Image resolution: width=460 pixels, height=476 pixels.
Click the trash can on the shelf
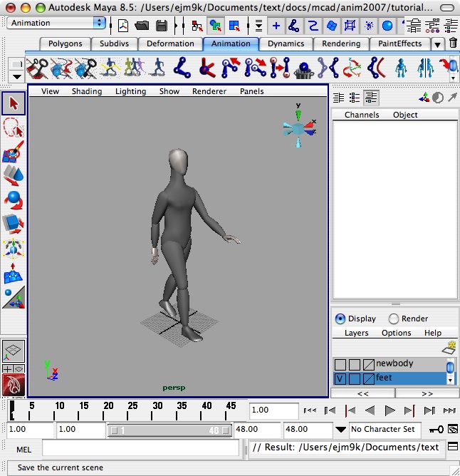tap(453, 43)
